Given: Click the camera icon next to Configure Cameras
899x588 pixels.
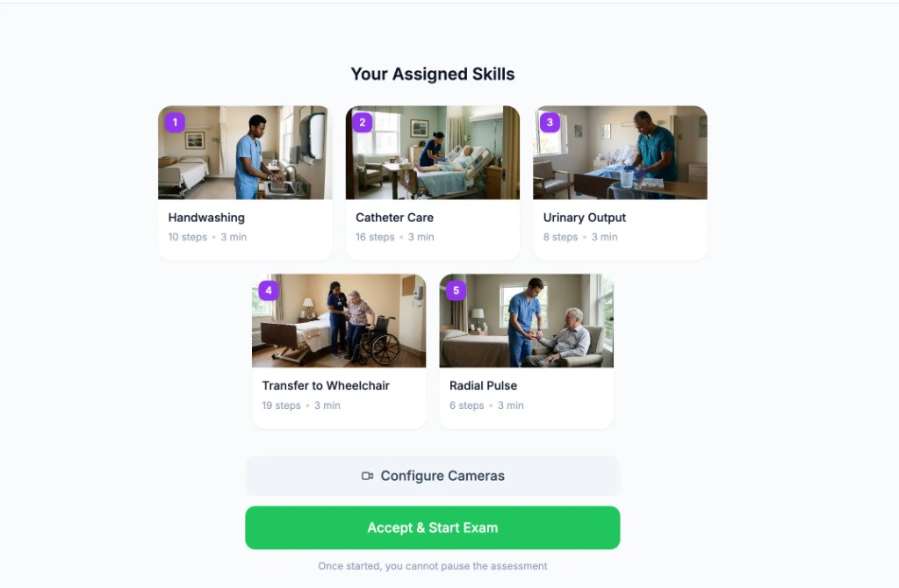Looking at the screenshot, I should 367,475.
